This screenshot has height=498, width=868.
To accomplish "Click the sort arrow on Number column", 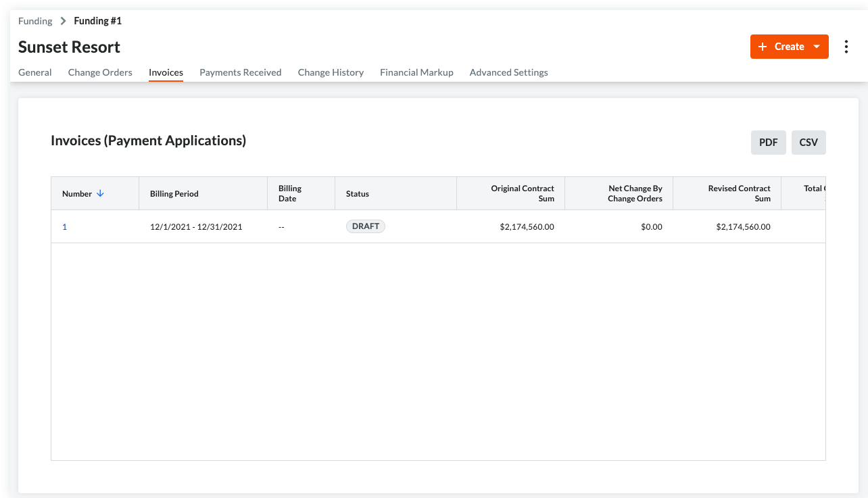I will click(x=101, y=193).
